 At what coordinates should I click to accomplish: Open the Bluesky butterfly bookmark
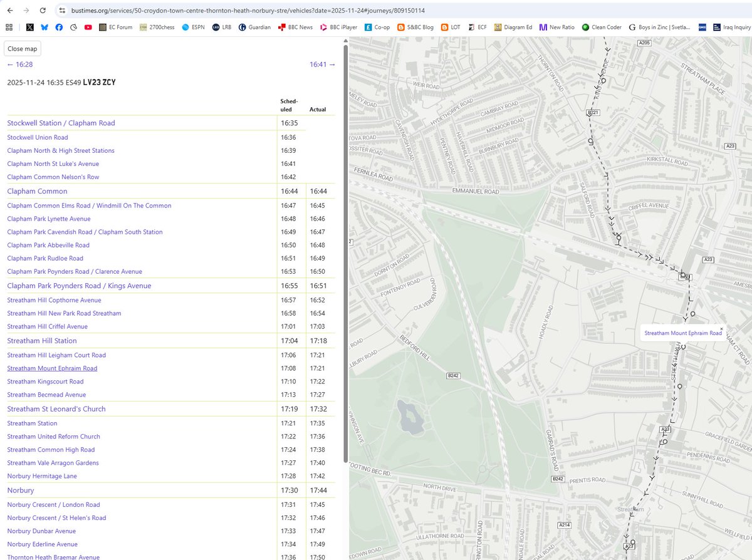point(44,27)
